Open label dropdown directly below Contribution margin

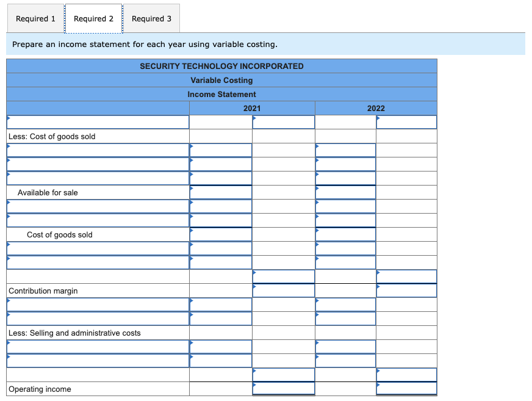tap(98, 305)
